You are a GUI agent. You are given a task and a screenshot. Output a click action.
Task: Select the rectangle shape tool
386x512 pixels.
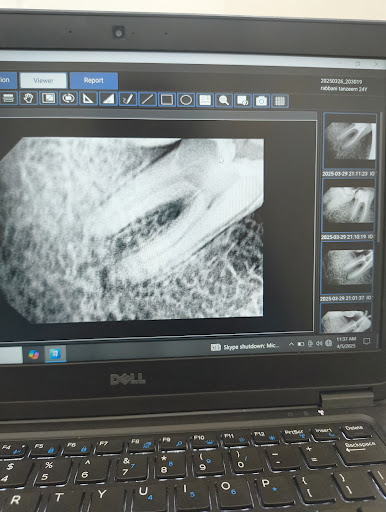(x=167, y=100)
